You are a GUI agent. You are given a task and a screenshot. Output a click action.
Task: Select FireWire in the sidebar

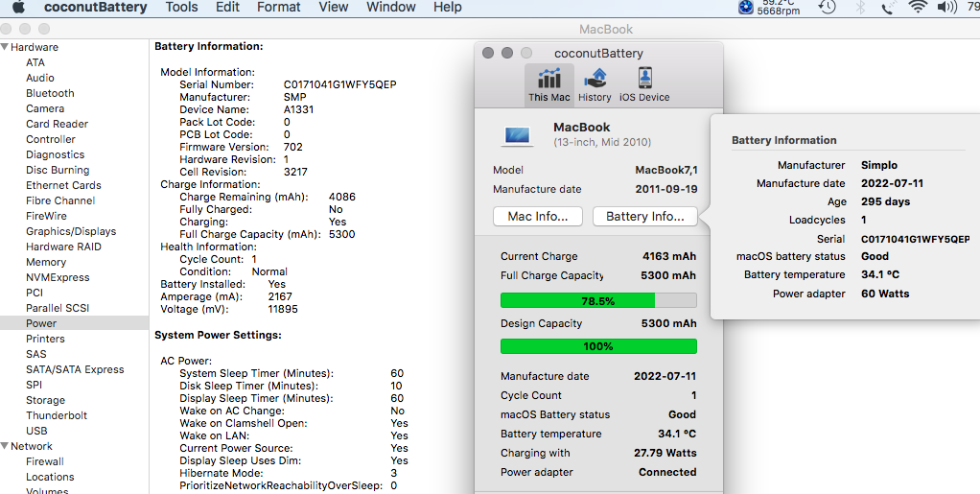(46, 216)
